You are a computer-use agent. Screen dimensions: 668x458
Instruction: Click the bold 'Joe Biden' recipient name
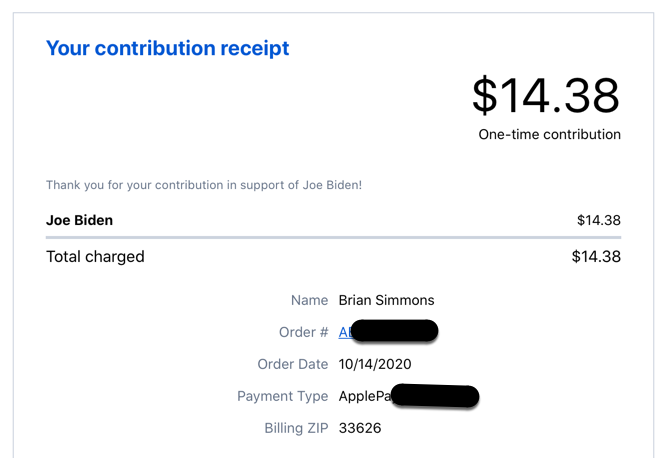pos(79,220)
